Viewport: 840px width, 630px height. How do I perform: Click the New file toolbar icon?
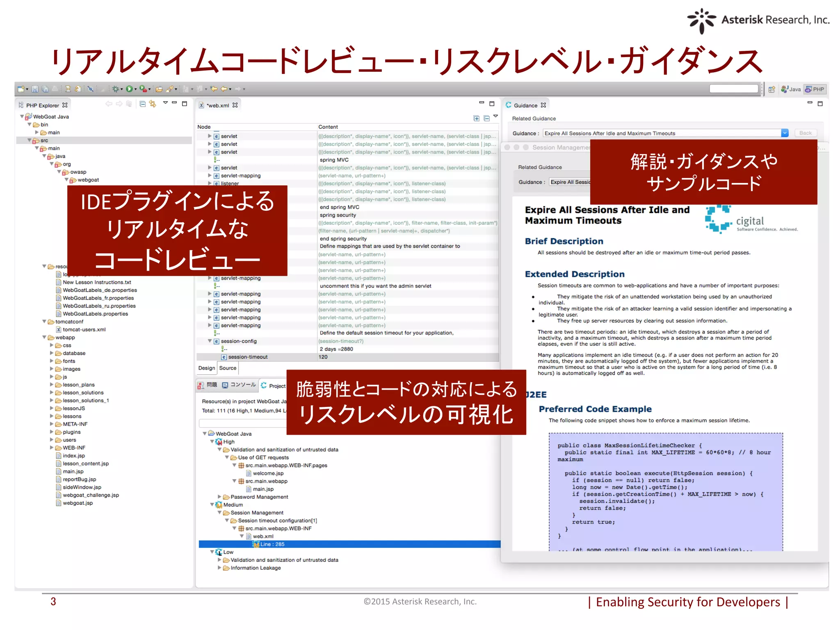click(21, 89)
